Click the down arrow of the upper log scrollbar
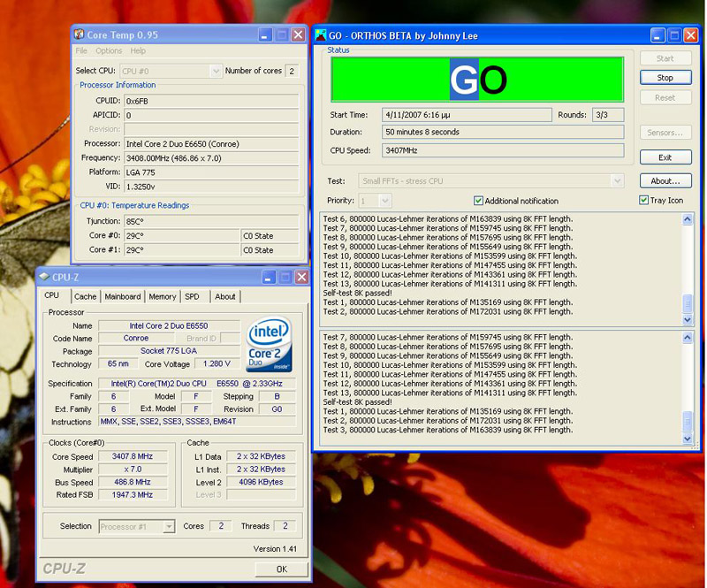 click(688, 319)
